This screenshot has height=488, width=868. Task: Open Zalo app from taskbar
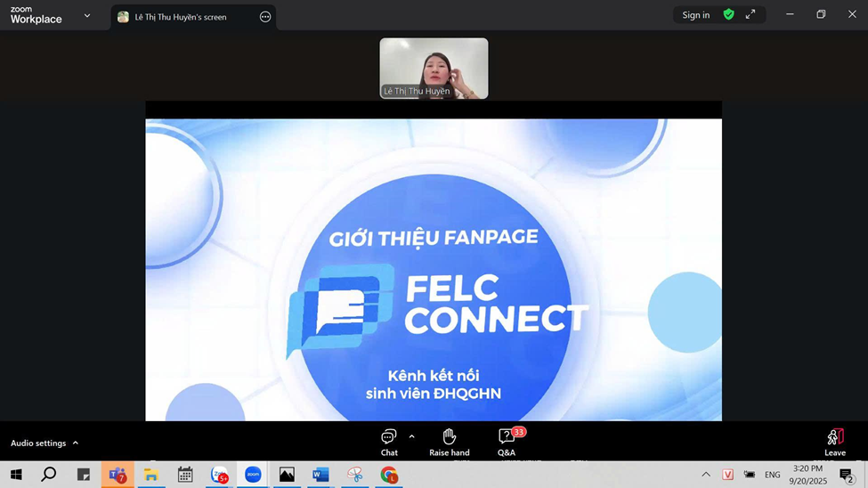pos(219,475)
